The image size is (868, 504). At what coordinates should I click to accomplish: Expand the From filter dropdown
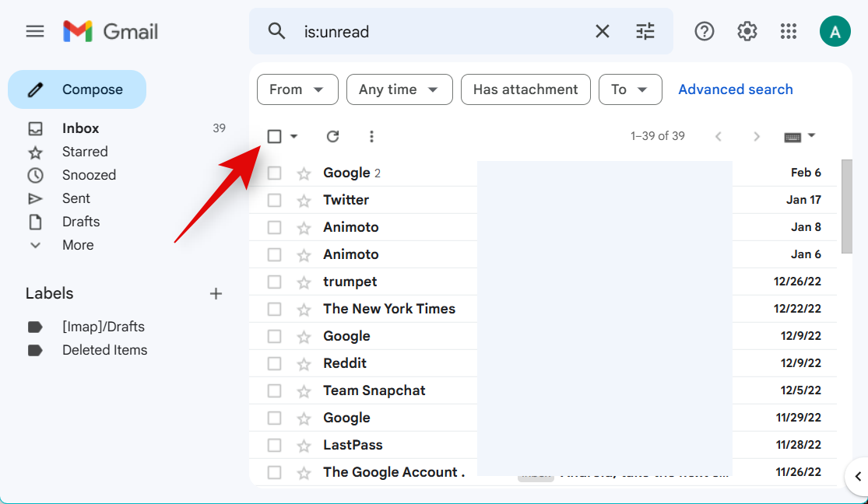coord(297,89)
